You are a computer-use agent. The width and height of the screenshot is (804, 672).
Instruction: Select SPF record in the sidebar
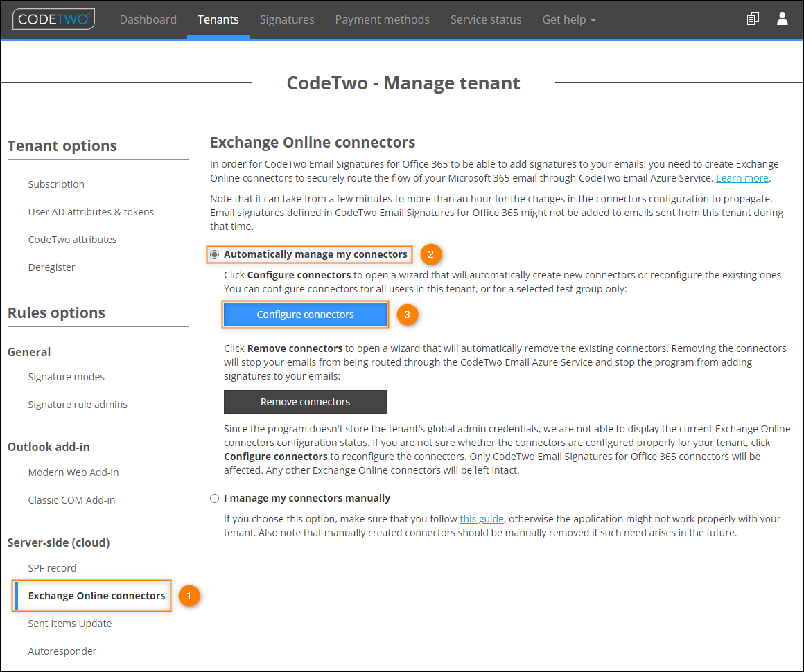(x=52, y=567)
